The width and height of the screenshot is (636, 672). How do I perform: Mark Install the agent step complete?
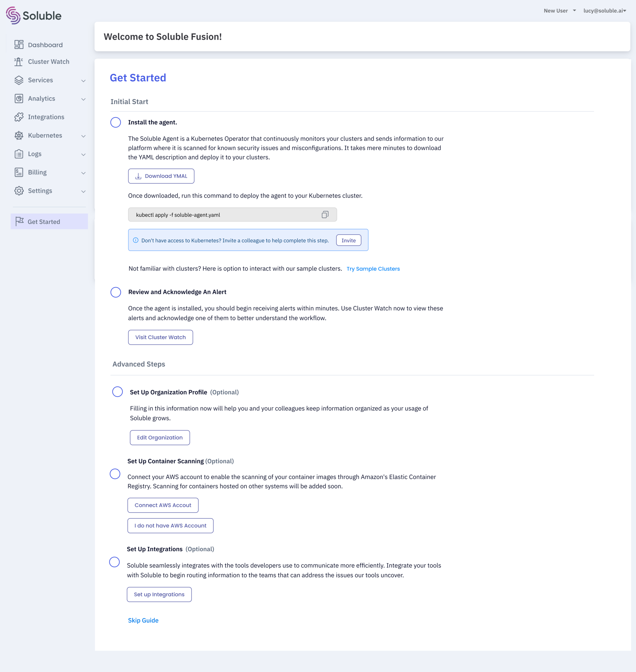pos(115,122)
